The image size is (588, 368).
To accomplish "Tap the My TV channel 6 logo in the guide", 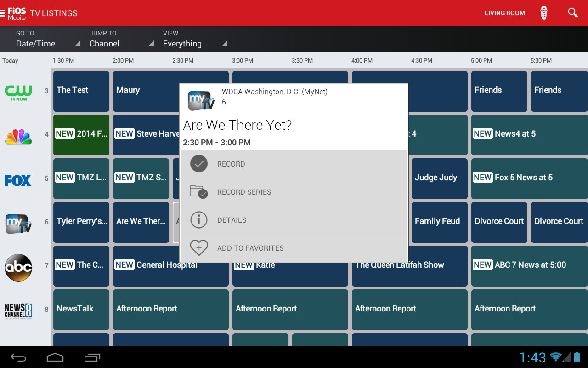I will (x=18, y=224).
